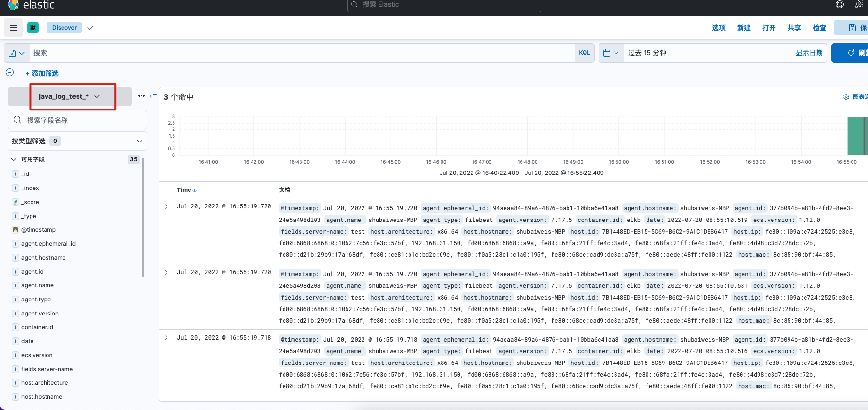Open the saved query menu icon
Viewport: 868px width, 410px height.
(x=17, y=53)
